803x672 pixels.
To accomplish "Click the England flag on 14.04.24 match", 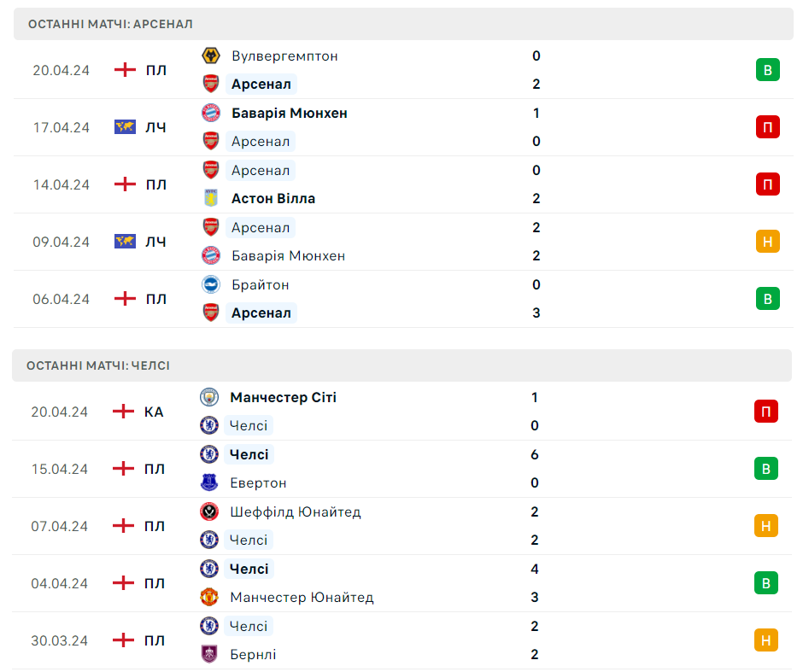I will pos(125,184).
